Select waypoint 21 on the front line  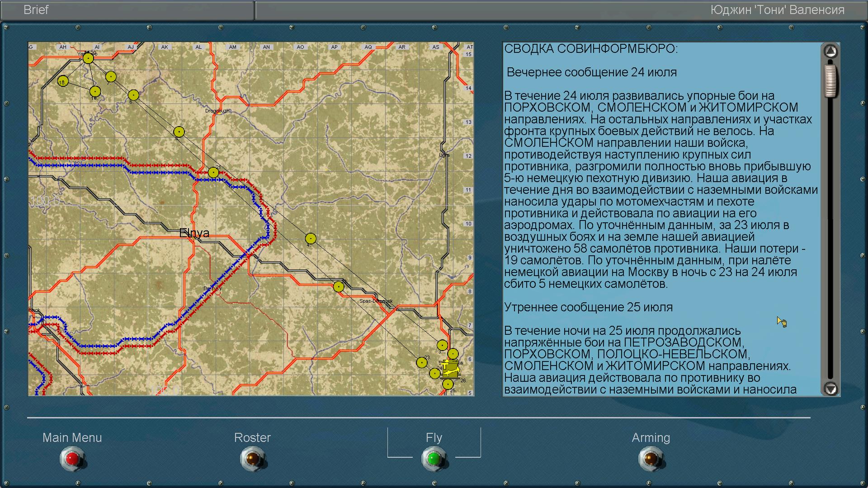[213, 173]
